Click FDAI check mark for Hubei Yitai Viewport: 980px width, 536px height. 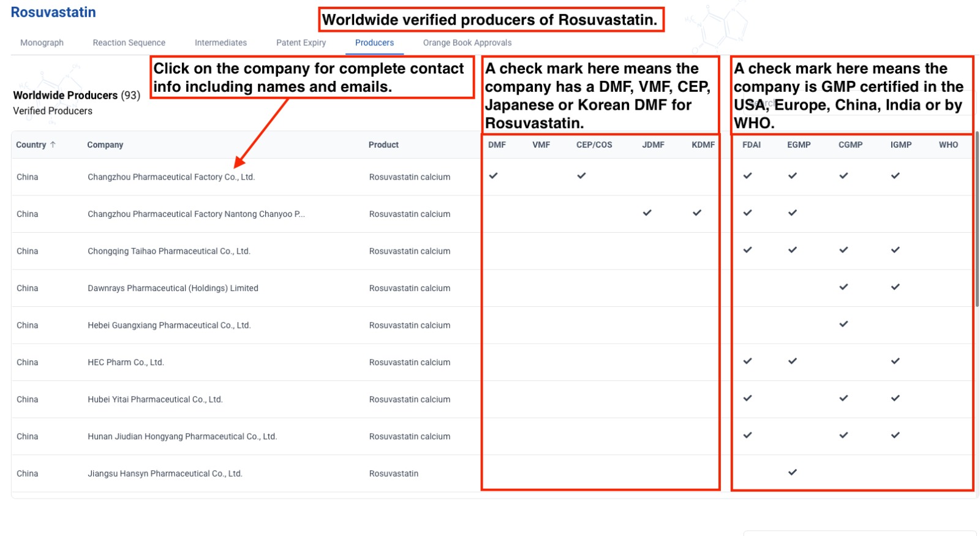747,398
